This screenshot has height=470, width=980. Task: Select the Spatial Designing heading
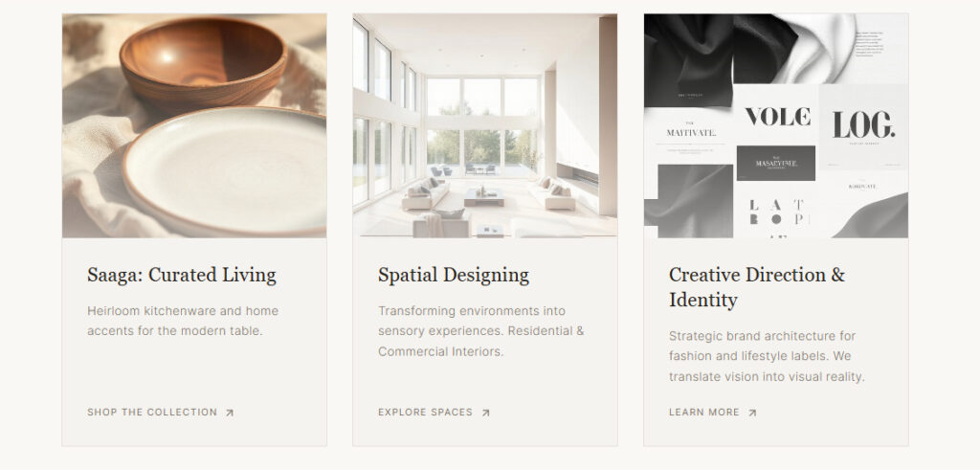point(454,275)
